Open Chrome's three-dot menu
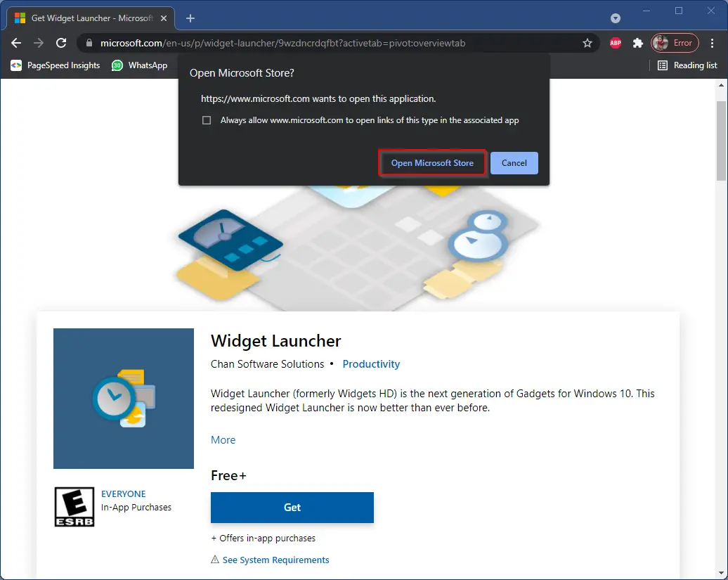The image size is (728, 580). click(x=713, y=43)
